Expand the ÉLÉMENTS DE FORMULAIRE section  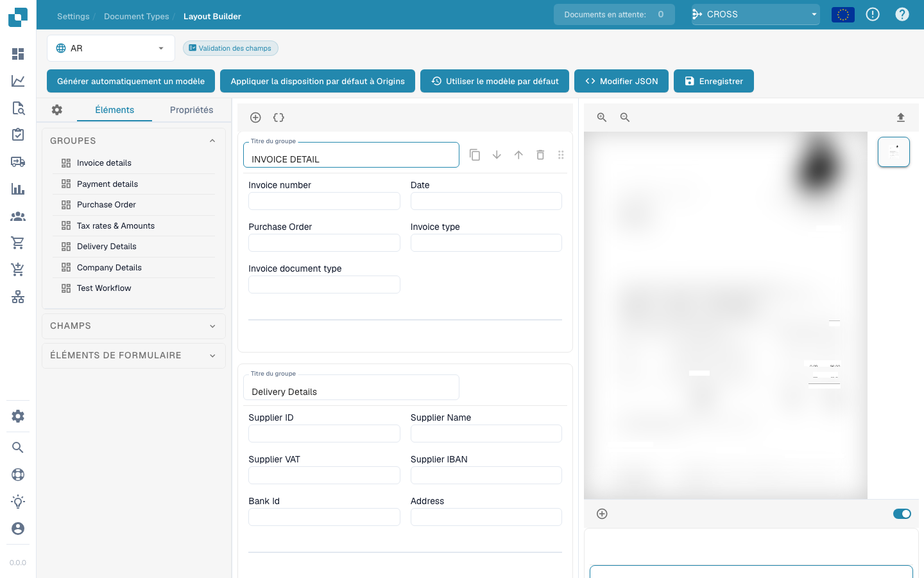pyautogui.click(x=212, y=356)
